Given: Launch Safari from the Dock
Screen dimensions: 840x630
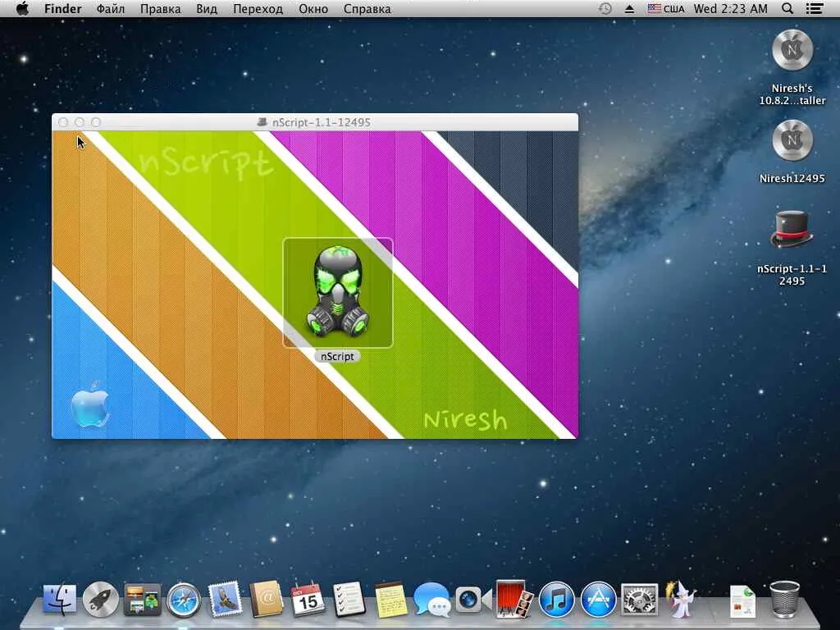Looking at the screenshot, I should point(183,600).
